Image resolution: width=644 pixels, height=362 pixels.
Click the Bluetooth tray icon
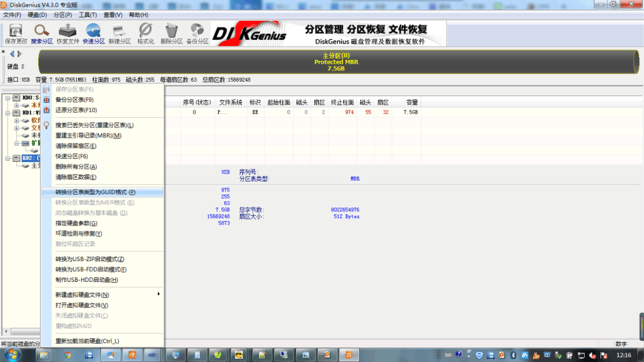point(513,355)
